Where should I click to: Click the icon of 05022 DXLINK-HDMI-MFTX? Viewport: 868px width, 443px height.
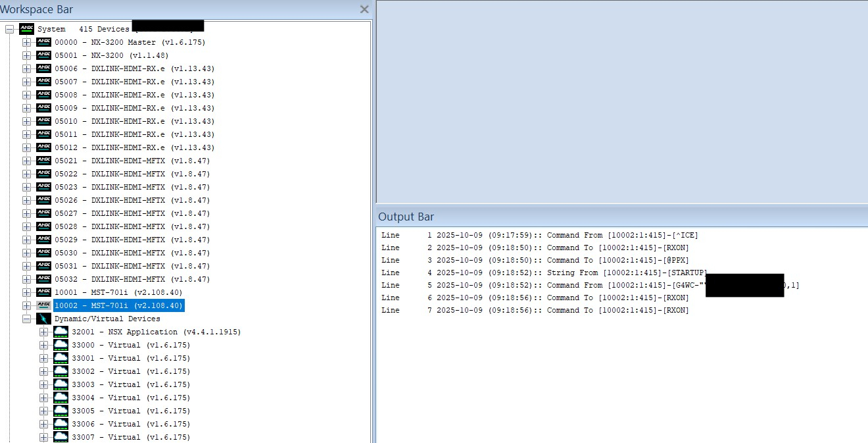(43, 174)
